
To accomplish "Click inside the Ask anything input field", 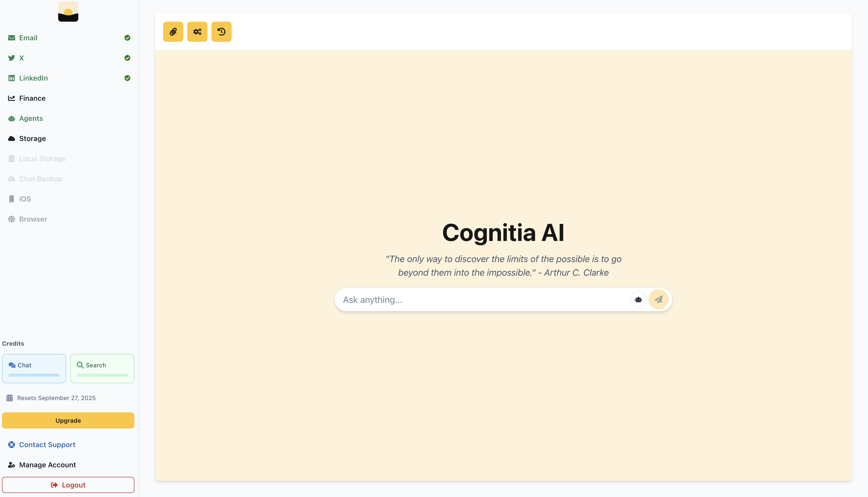I will (x=478, y=299).
